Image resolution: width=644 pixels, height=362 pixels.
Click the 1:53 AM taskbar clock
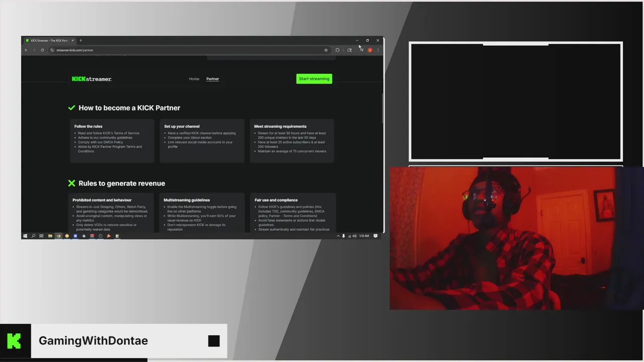364,236
